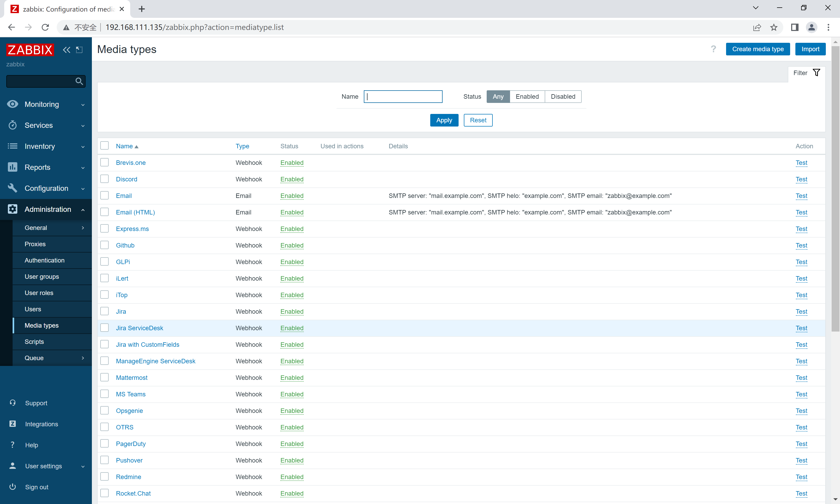Check the Email (HTML) row checkbox
The height and width of the screenshot is (504, 840).
(104, 212)
